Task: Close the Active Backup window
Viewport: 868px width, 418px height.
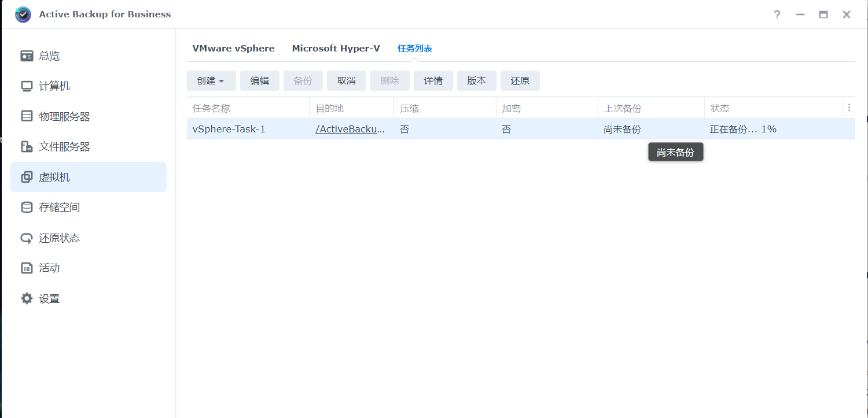Action: tap(847, 14)
